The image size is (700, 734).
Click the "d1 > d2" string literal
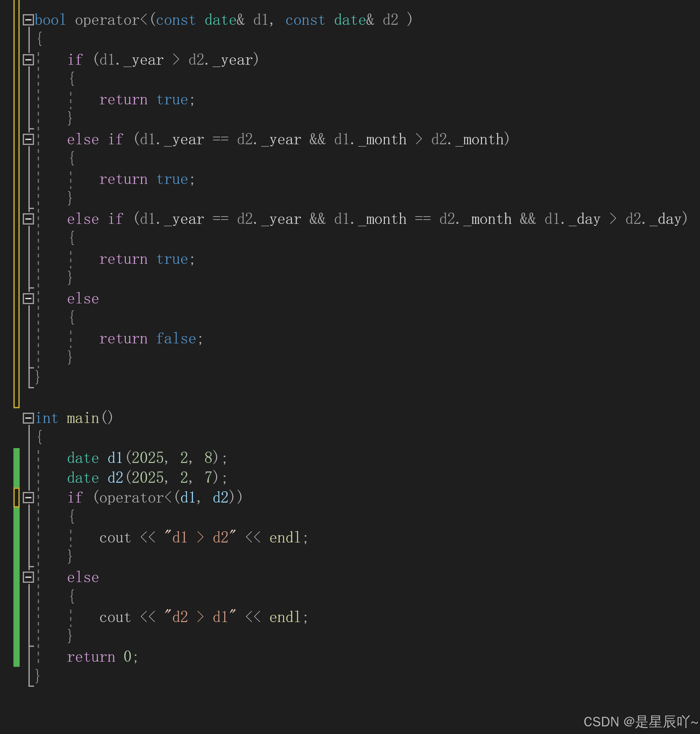200,538
